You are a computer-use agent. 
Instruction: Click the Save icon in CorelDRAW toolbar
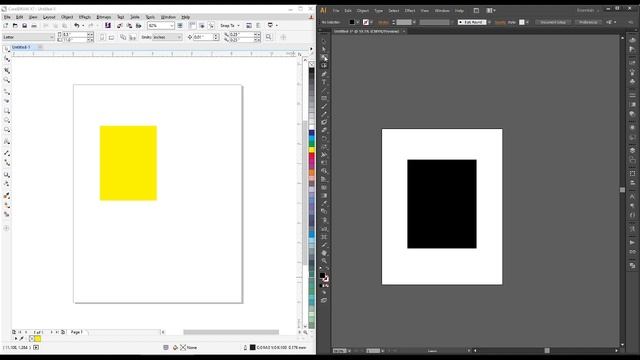(x=24, y=26)
